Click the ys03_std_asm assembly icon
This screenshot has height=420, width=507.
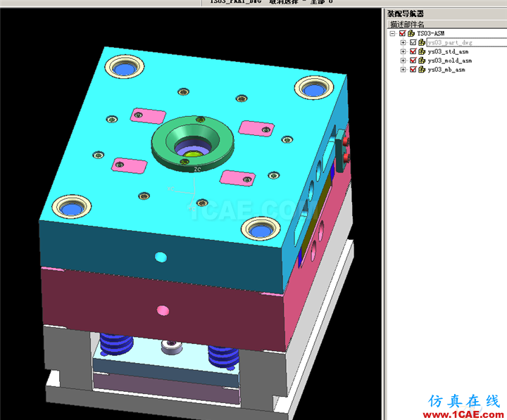[x=422, y=51]
